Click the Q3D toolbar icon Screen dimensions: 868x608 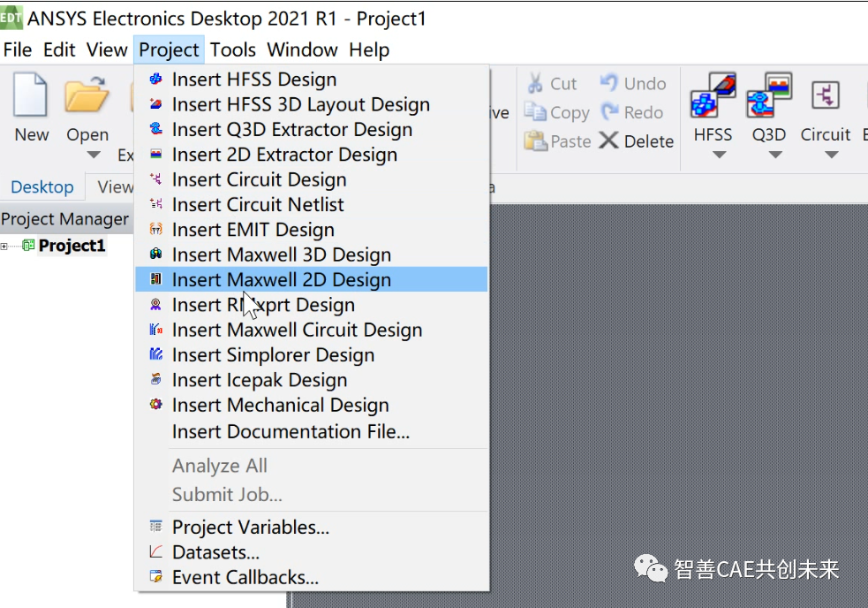769,95
